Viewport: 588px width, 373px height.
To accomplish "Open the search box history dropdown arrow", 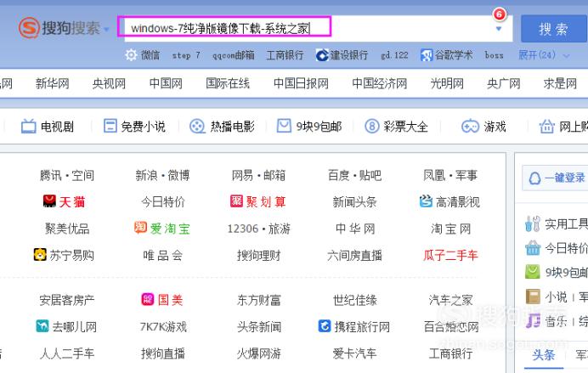I will (499, 29).
